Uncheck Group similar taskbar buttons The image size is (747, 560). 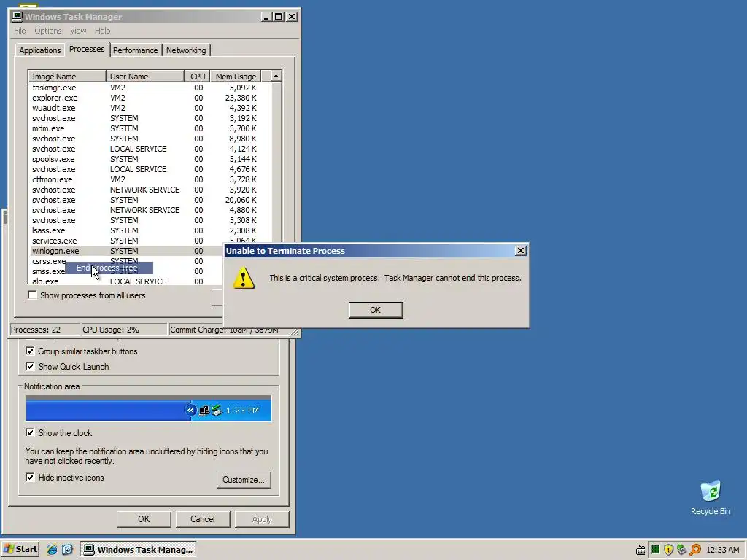point(30,351)
